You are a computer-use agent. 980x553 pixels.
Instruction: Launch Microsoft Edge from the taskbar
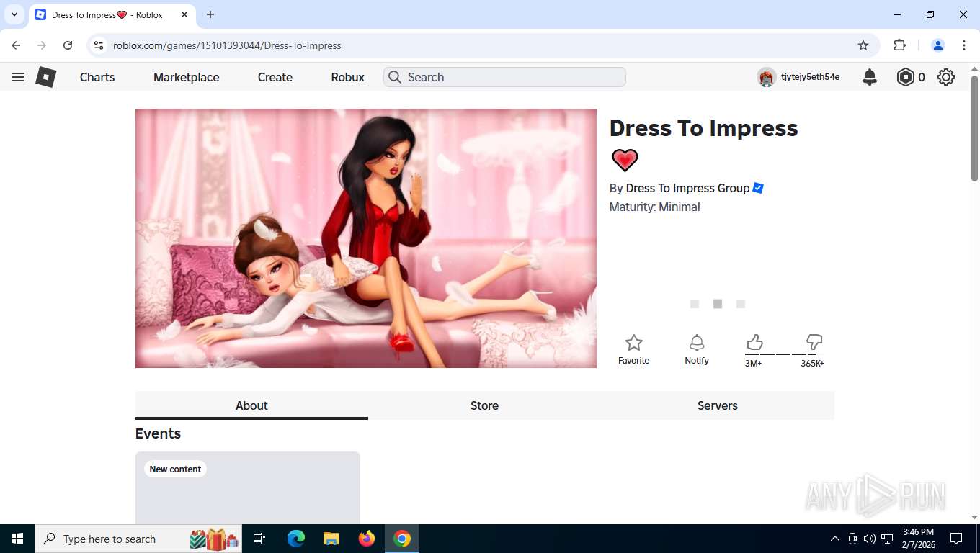pyautogui.click(x=296, y=539)
